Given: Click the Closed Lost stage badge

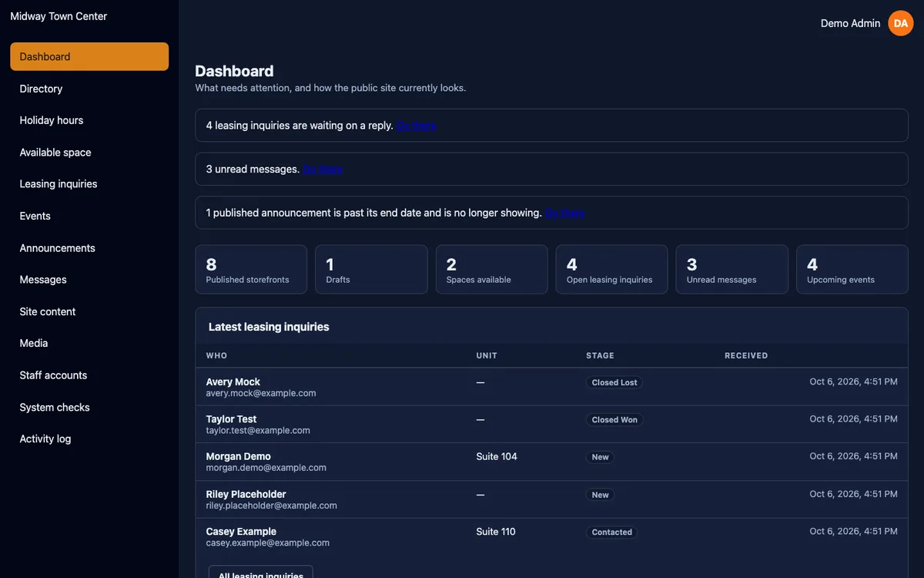Looking at the screenshot, I should point(614,382).
